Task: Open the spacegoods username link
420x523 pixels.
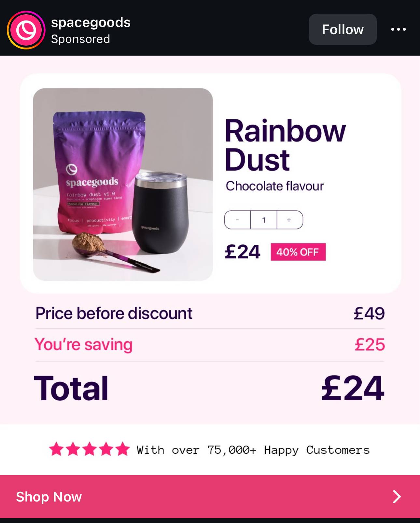Action: pyautogui.click(x=91, y=22)
